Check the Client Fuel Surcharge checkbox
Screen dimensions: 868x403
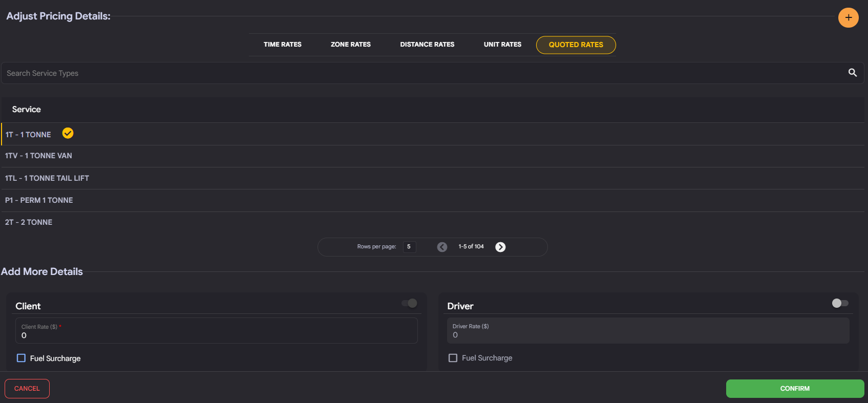coord(21,358)
